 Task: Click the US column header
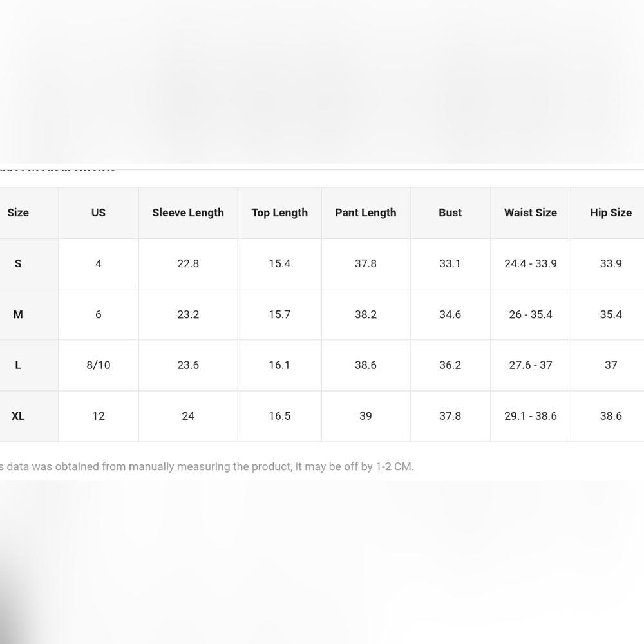pyautogui.click(x=99, y=213)
